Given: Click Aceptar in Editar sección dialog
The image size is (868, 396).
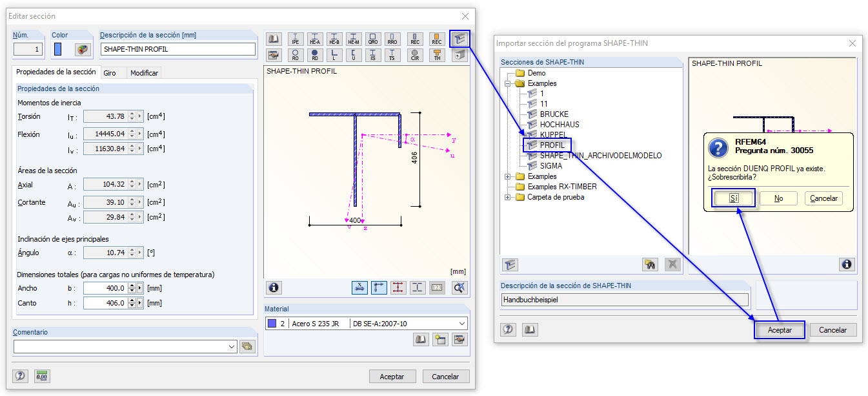Looking at the screenshot, I should pos(392,376).
